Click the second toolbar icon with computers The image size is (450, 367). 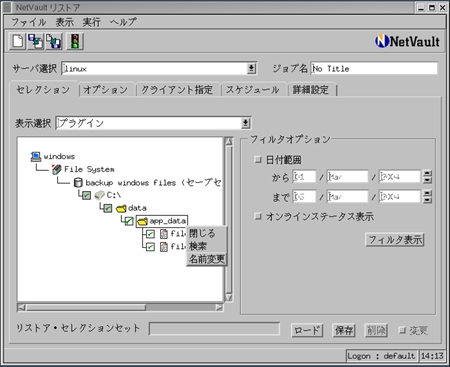(35, 41)
